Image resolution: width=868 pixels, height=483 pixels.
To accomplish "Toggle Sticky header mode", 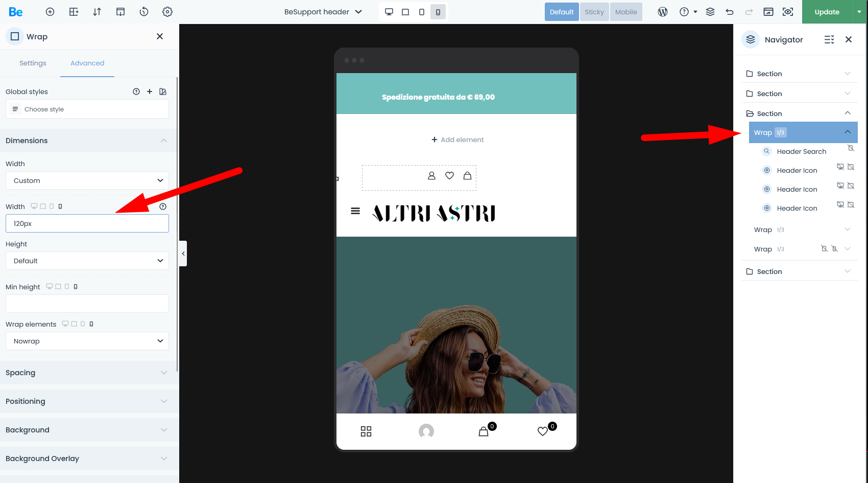I will [594, 12].
